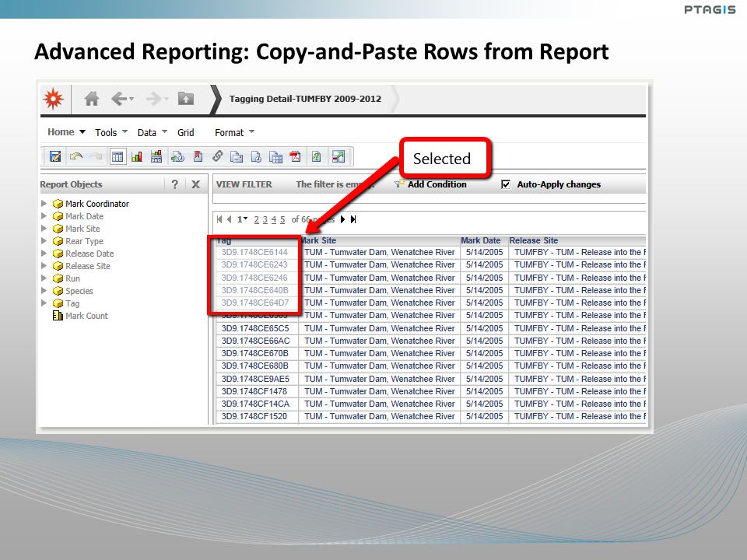Viewport: 747px width, 560px height.
Task: Click the Tagging Detail-TUMFBY 2009-2012 breadcrumb
Action: coord(305,99)
